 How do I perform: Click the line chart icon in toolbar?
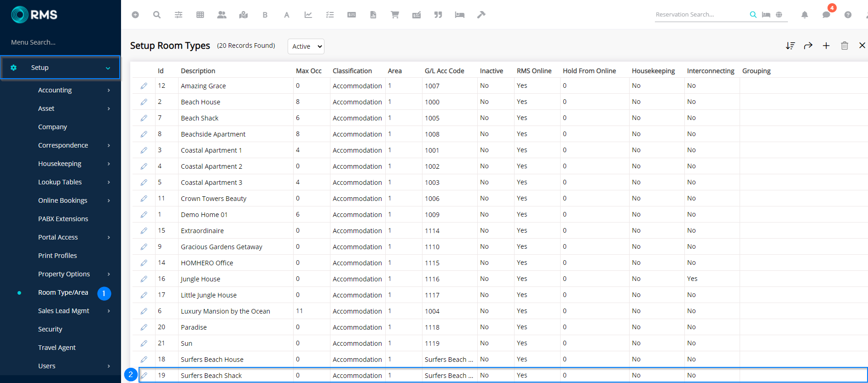[308, 15]
